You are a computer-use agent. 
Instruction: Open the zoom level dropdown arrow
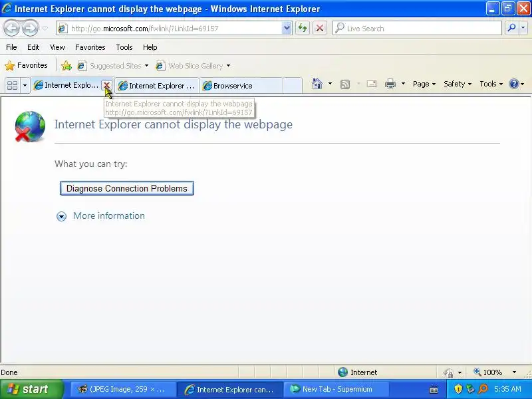tap(514, 372)
